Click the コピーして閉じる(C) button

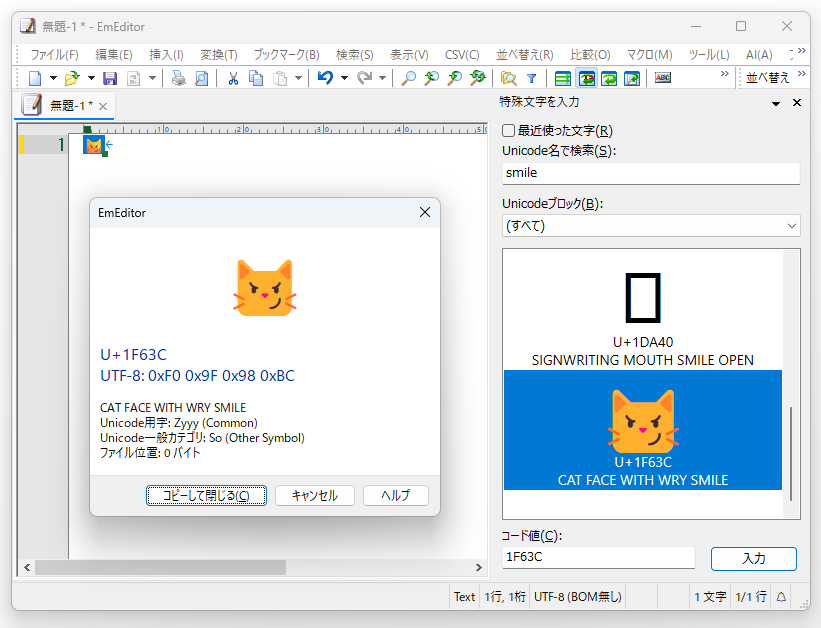[x=206, y=495]
